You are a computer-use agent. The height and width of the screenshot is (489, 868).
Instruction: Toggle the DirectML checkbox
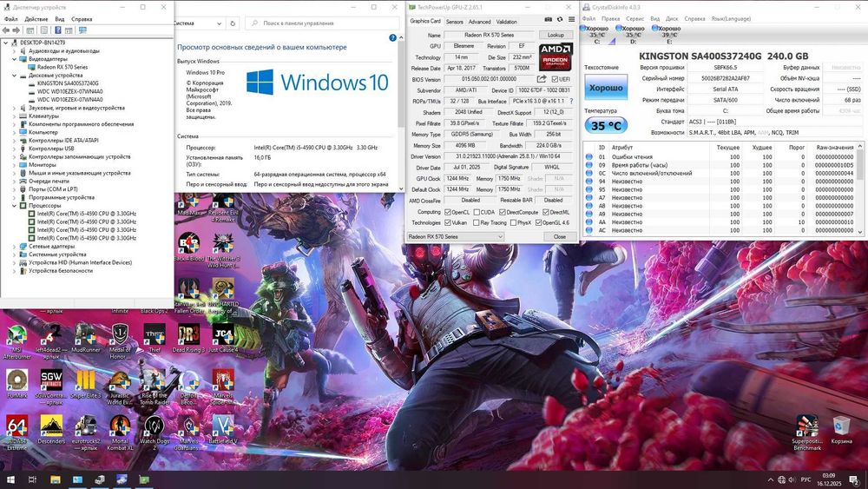click(546, 212)
